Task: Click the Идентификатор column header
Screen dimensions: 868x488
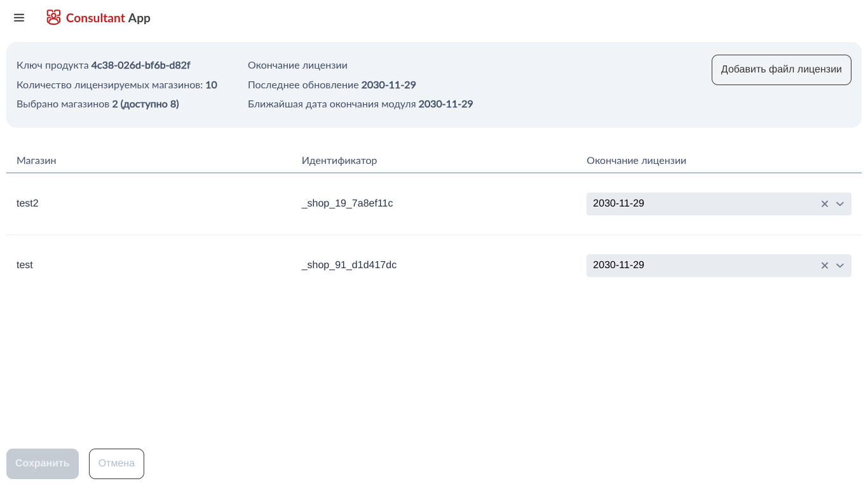Action: pos(339,161)
